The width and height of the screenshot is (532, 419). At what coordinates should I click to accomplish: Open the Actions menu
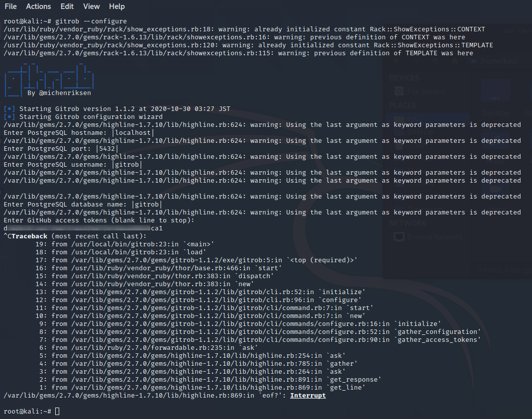tap(38, 6)
